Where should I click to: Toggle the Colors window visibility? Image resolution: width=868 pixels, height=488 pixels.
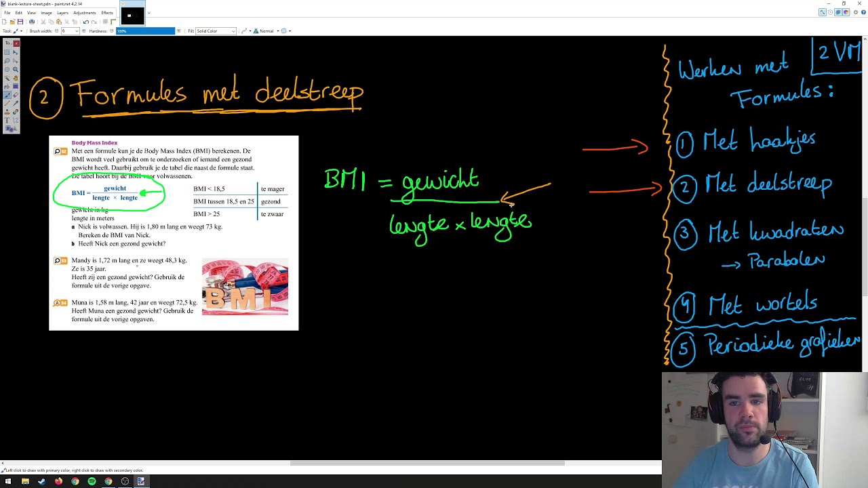point(846,12)
